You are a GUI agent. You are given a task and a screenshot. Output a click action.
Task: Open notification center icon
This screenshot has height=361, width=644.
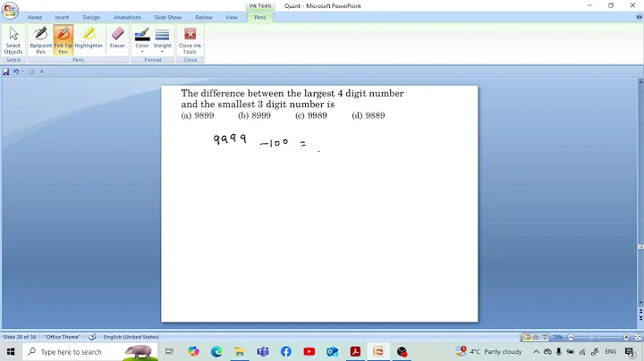click(x=630, y=352)
